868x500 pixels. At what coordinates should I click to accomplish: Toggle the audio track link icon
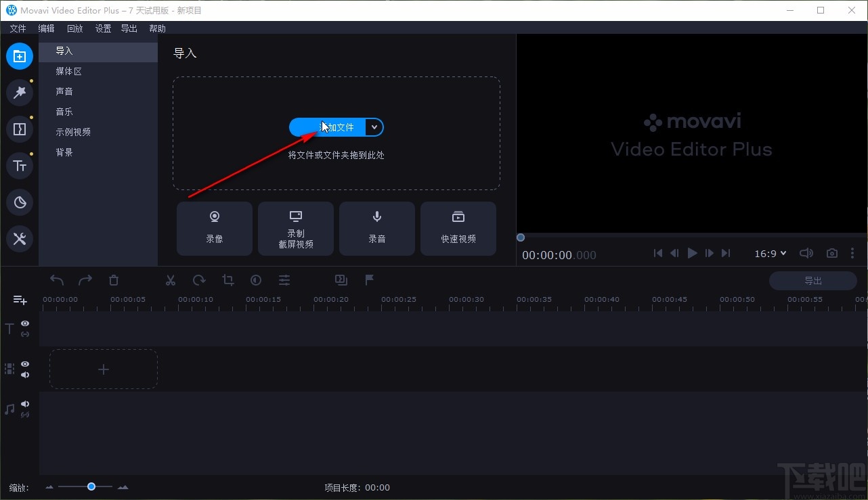tap(25, 415)
